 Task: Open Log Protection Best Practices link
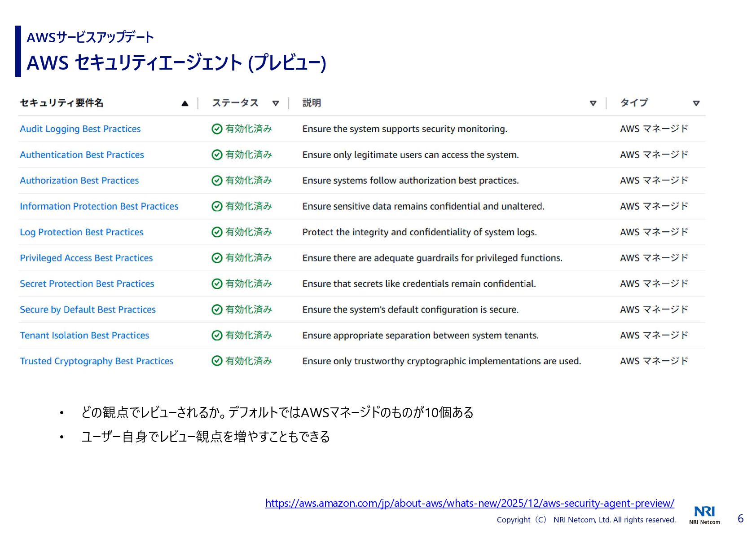82,232
